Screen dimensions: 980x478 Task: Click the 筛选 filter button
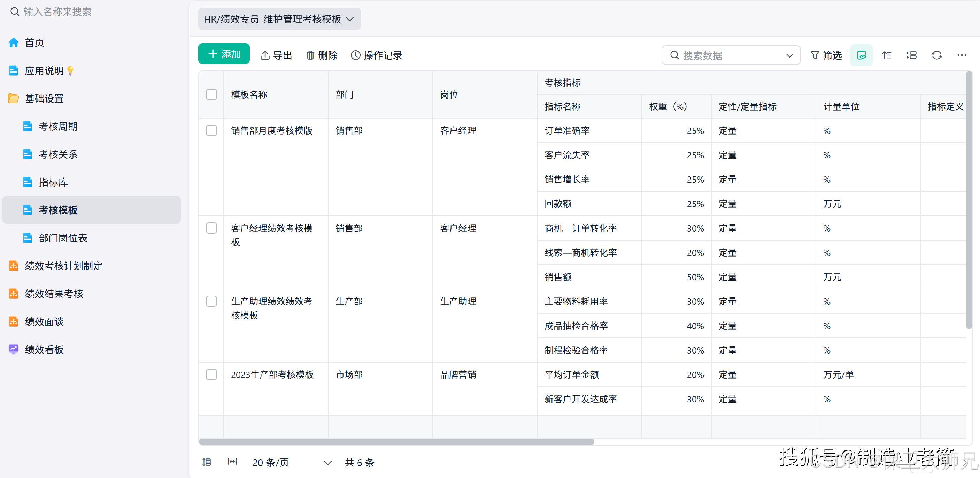[x=826, y=55]
